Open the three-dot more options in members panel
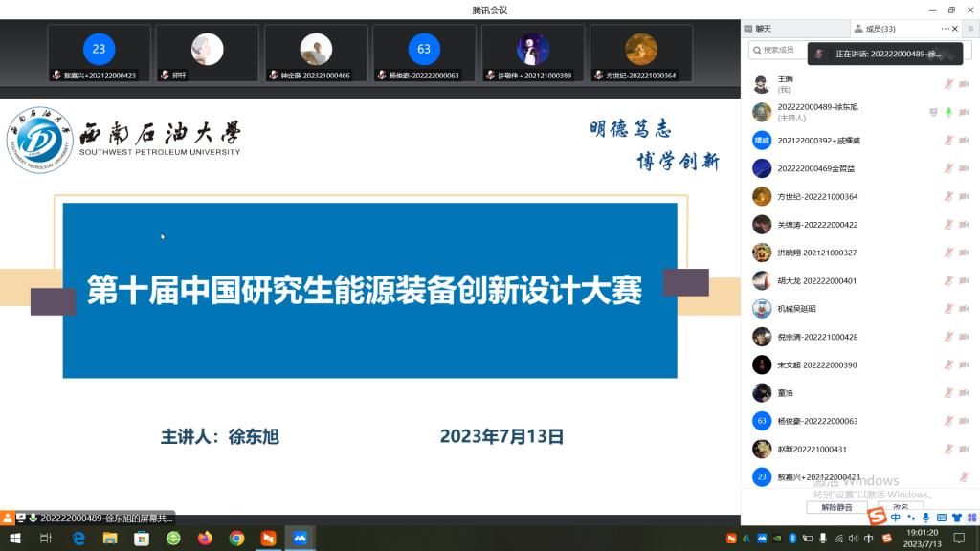 [x=944, y=29]
